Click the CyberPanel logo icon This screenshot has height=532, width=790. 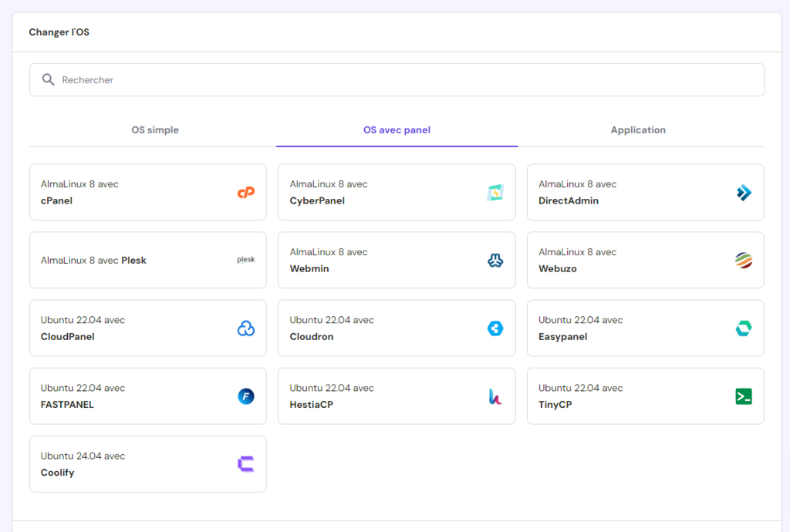point(494,193)
